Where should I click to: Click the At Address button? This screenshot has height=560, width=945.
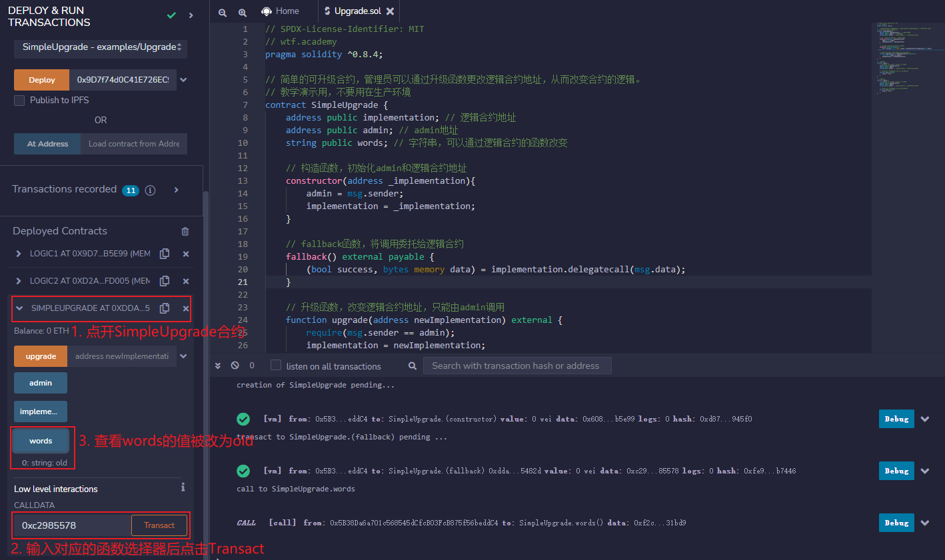pyautogui.click(x=47, y=144)
